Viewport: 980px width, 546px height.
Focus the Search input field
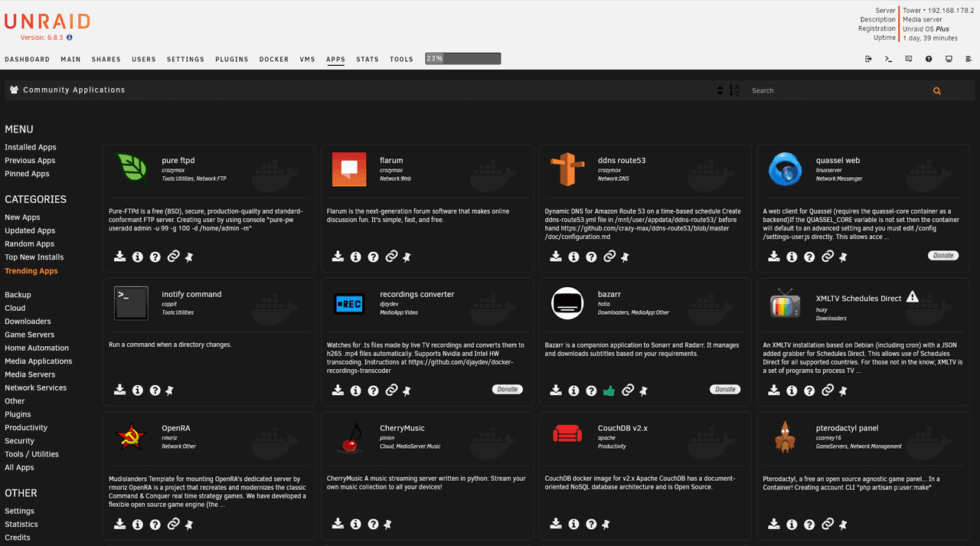835,90
